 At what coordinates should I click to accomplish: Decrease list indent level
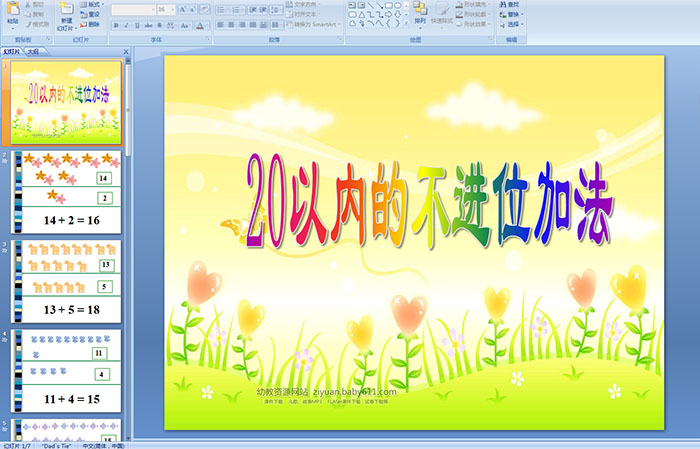pos(253,9)
